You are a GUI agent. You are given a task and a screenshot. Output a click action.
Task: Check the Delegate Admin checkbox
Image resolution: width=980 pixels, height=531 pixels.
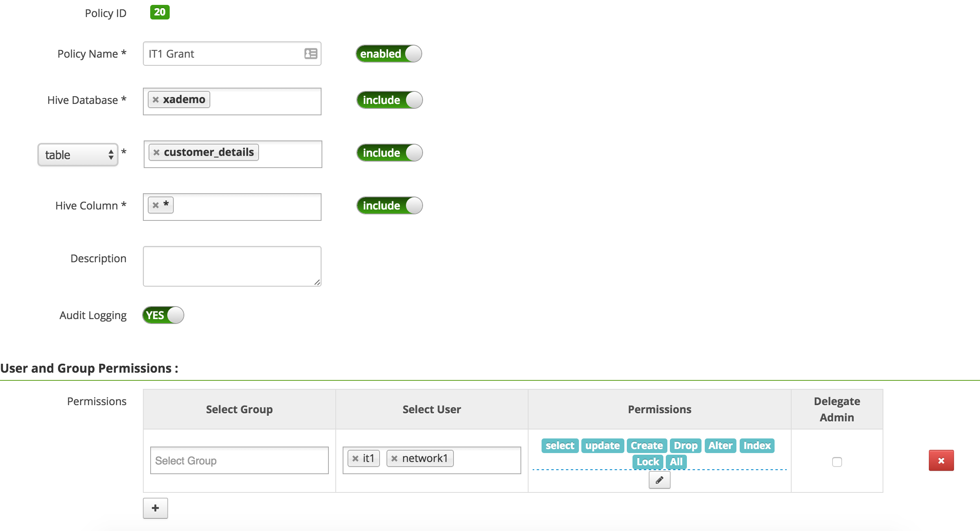coord(837,462)
